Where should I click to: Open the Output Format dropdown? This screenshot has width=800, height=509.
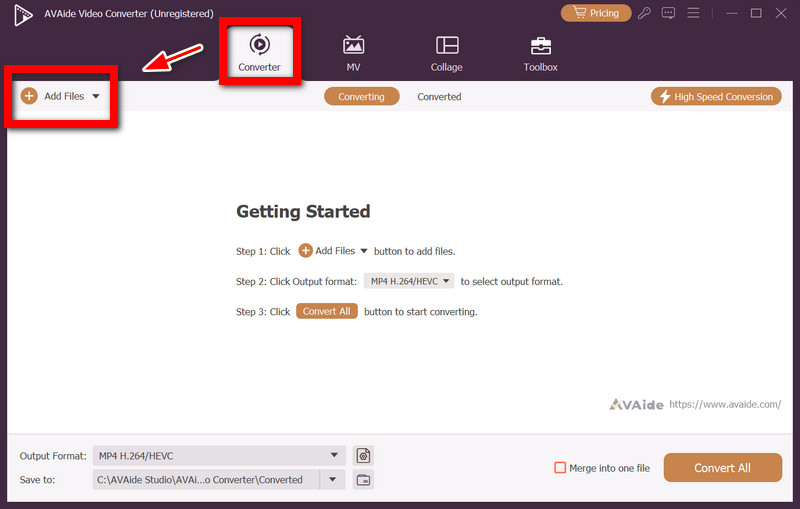click(219, 455)
